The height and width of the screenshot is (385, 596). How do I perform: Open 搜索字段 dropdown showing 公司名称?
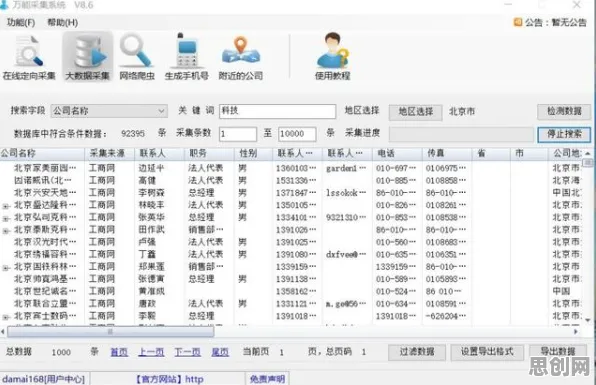109,111
